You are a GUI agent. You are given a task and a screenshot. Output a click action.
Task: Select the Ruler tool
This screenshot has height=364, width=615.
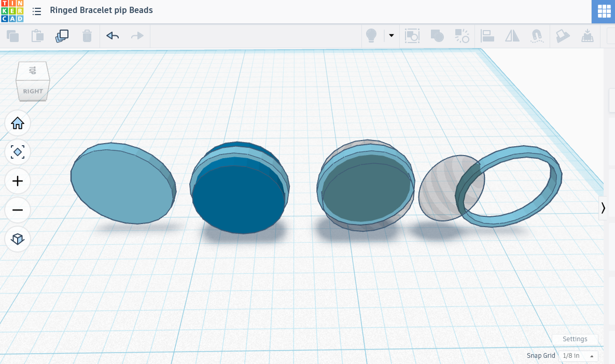coord(588,36)
